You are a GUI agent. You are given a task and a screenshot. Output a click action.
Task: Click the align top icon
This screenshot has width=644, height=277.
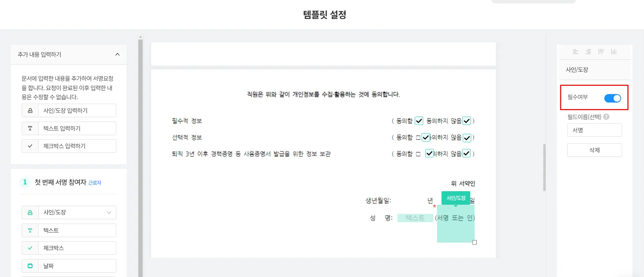(601, 52)
